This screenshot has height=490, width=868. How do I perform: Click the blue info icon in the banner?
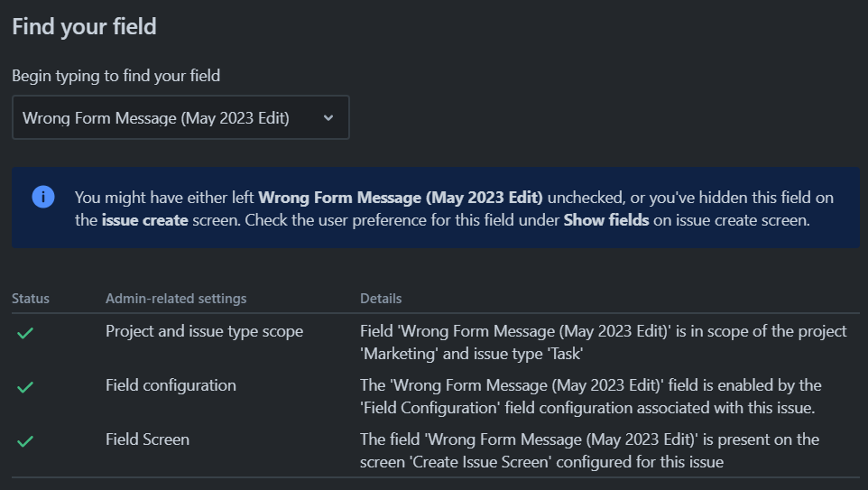coord(43,197)
